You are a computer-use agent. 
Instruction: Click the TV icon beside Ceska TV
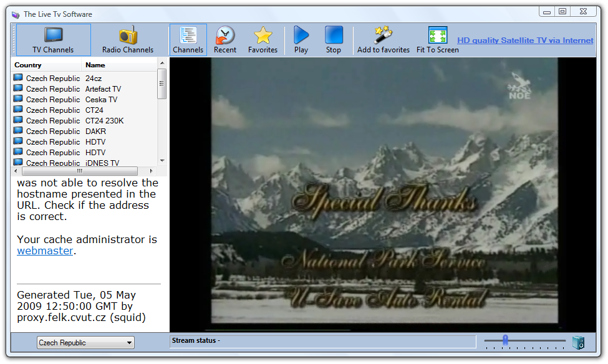click(x=18, y=99)
